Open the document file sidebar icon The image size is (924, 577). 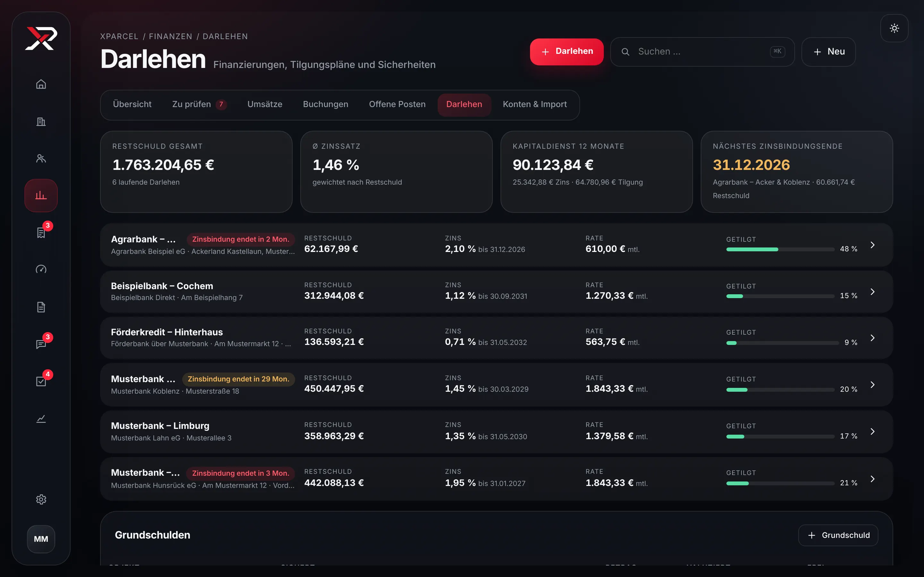[x=41, y=307]
